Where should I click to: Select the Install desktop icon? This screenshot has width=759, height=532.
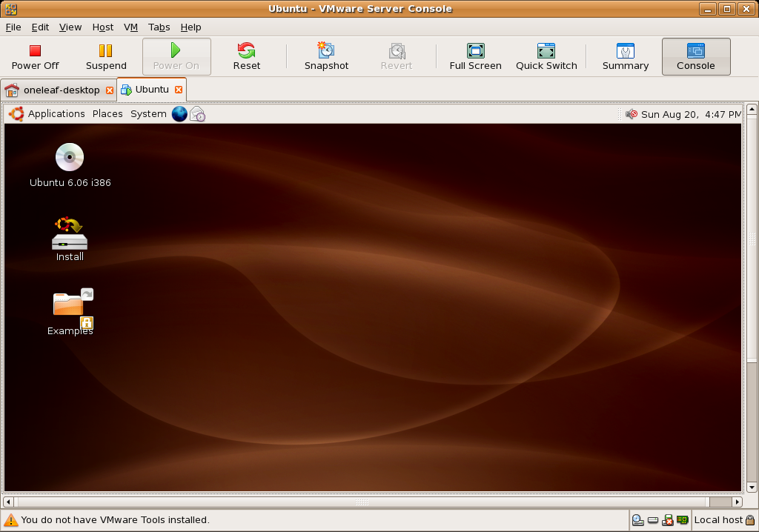[x=70, y=239]
